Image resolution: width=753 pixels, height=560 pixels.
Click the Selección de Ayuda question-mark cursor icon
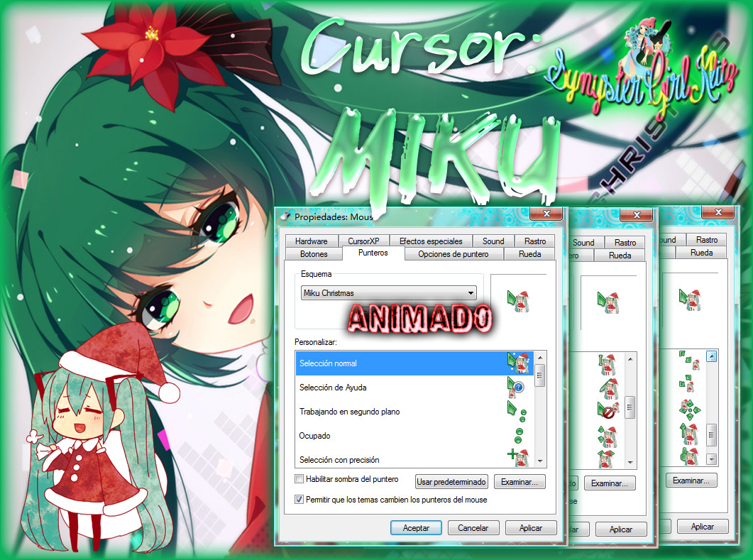tap(518, 387)
